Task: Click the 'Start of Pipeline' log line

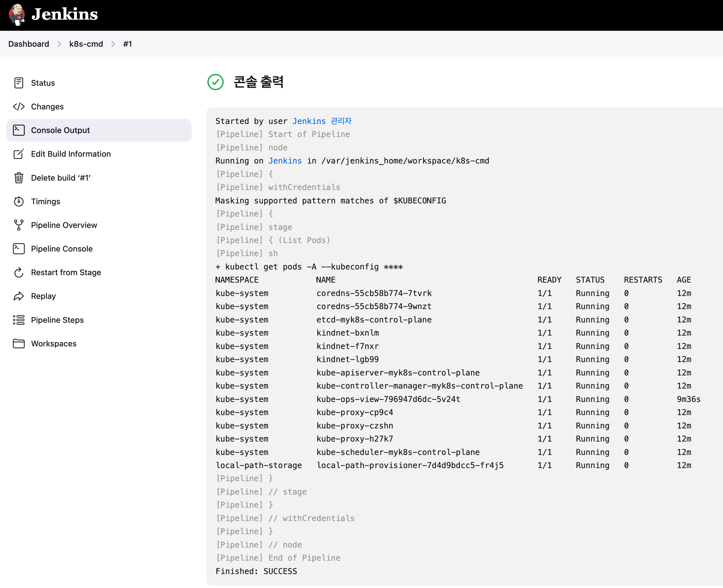Action: click(x=283, y=134)
